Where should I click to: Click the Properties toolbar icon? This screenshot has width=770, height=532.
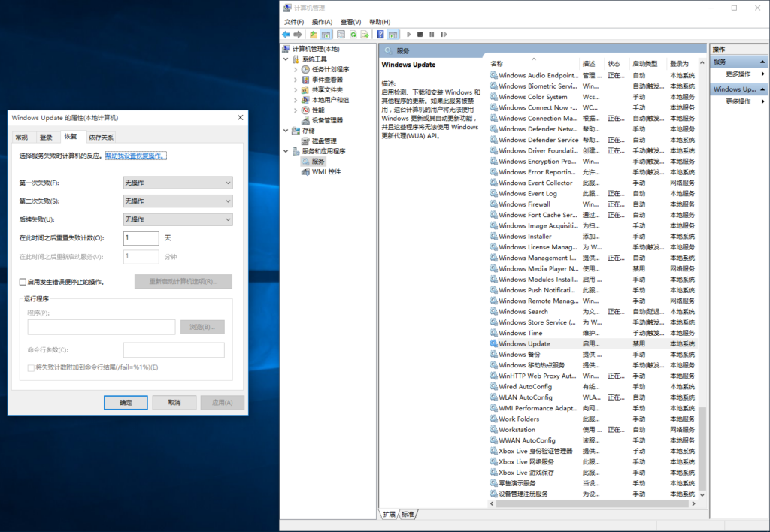point(341,35)
